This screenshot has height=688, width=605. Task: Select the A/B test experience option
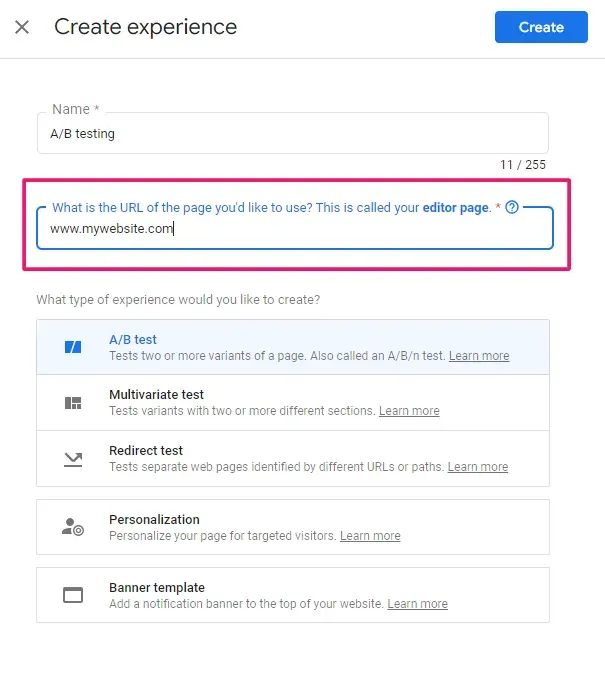pyautogui.click(x=293, y=347)
